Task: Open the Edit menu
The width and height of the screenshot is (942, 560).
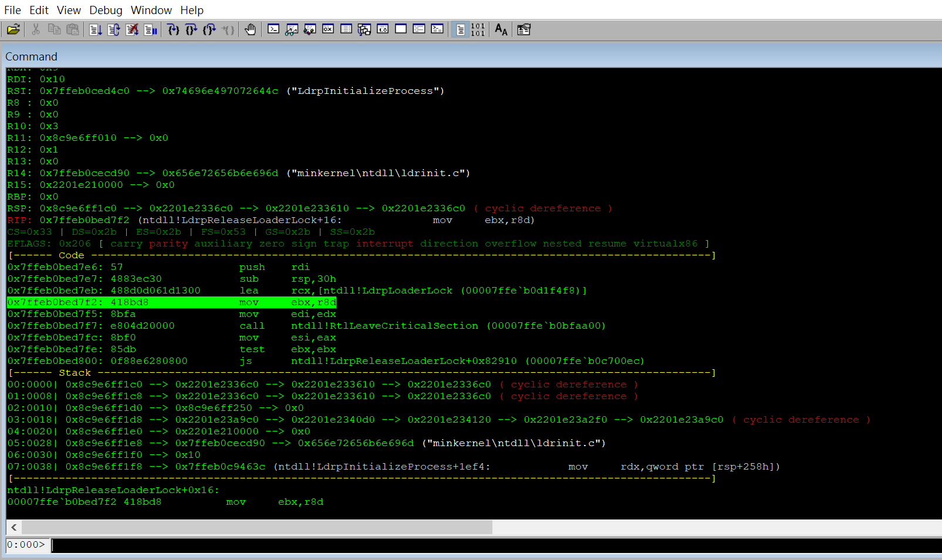Action: [x=39, y=10]
